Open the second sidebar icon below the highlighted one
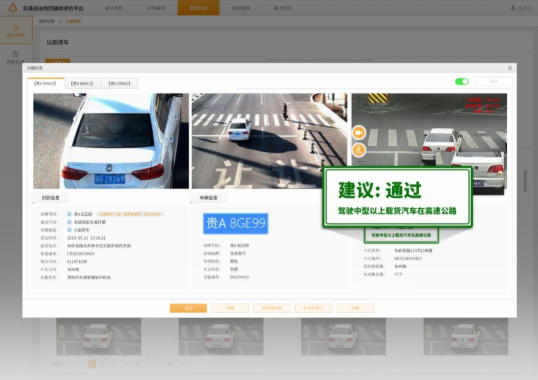The width and height of the screenshot is (538, 380). tap(16, 57)
